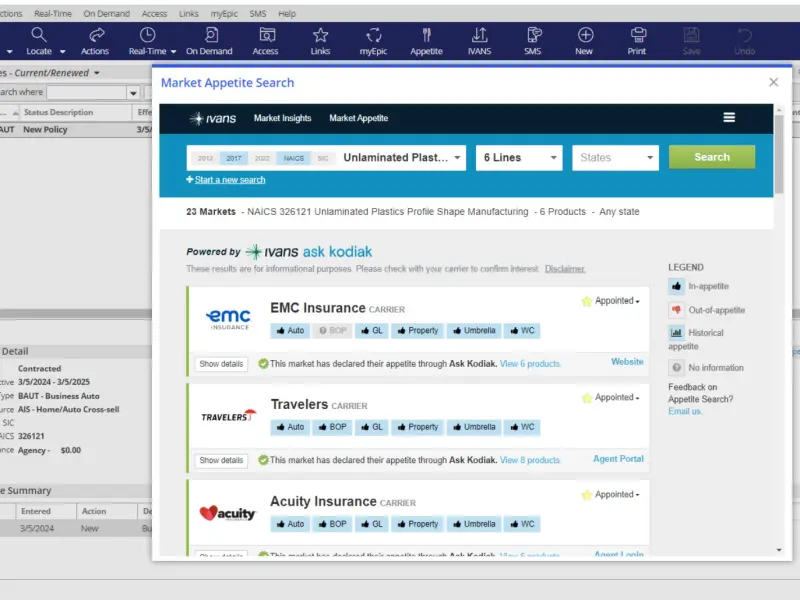Open the SMS toolbar icon

[x=533, y=41]
